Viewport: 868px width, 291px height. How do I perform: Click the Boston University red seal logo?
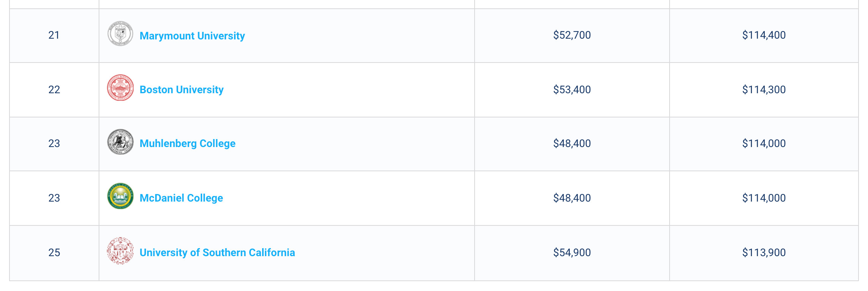click(x=120, y=88)
